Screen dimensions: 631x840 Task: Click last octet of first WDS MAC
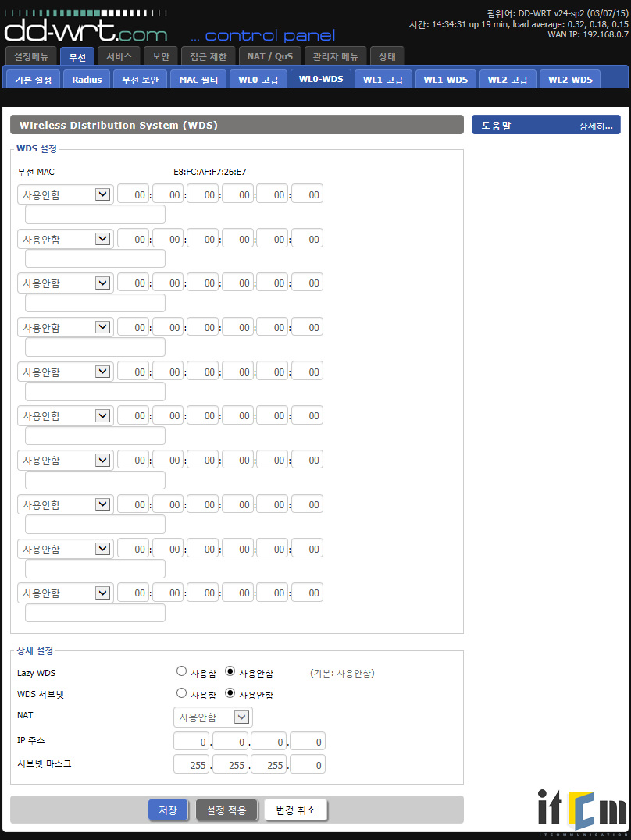[x=307, y=194]
